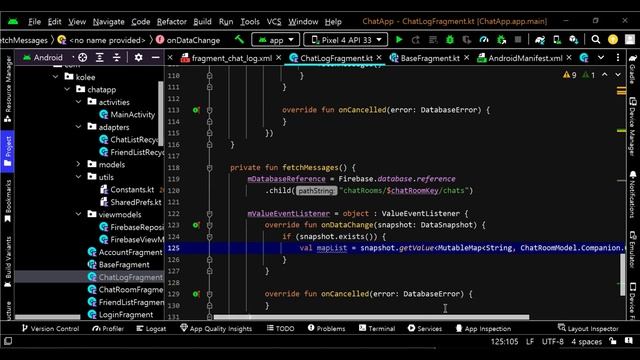This screenshot has height=360, width=640.
Task: Open Version Control tool window
Action: [x=50, y=328]
